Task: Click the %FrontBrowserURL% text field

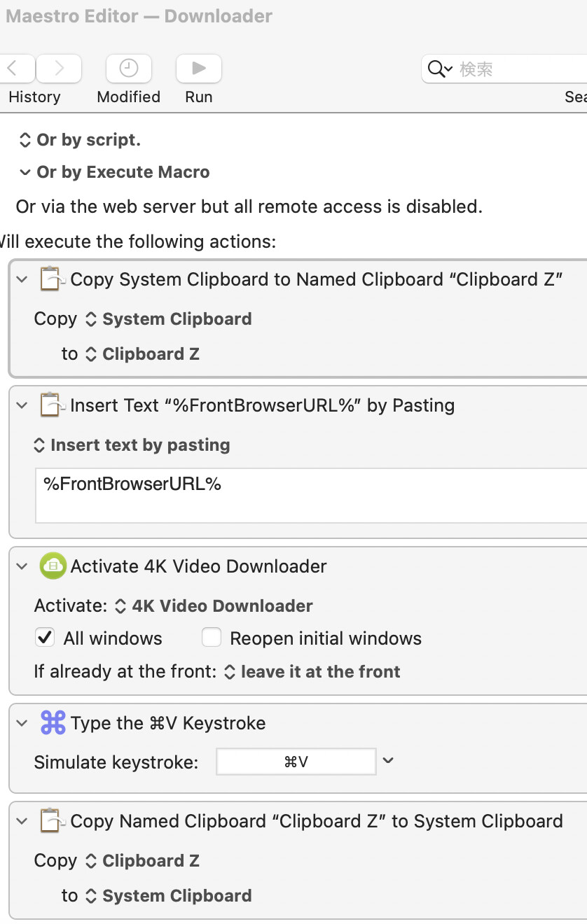Action: click(311, 496)
